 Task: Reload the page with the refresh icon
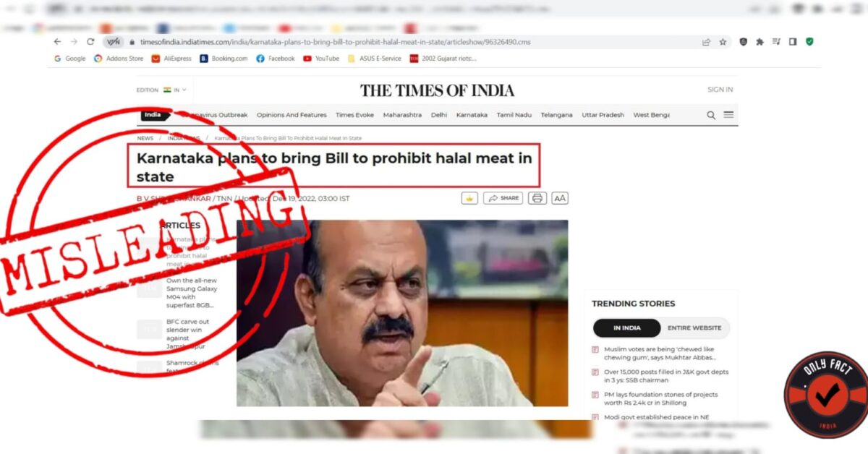click(90, 42)
